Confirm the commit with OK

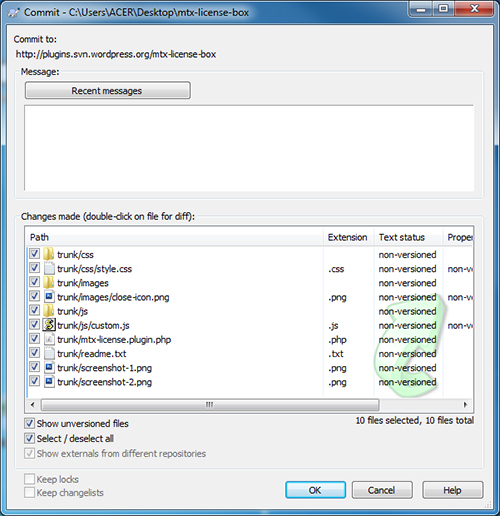coord(315,490)
